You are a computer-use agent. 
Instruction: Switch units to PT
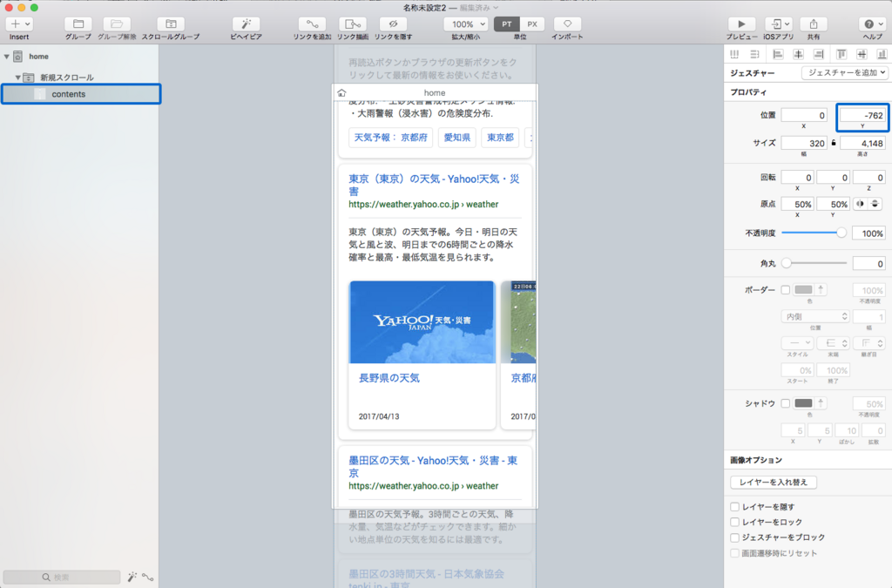click(507, 24)
